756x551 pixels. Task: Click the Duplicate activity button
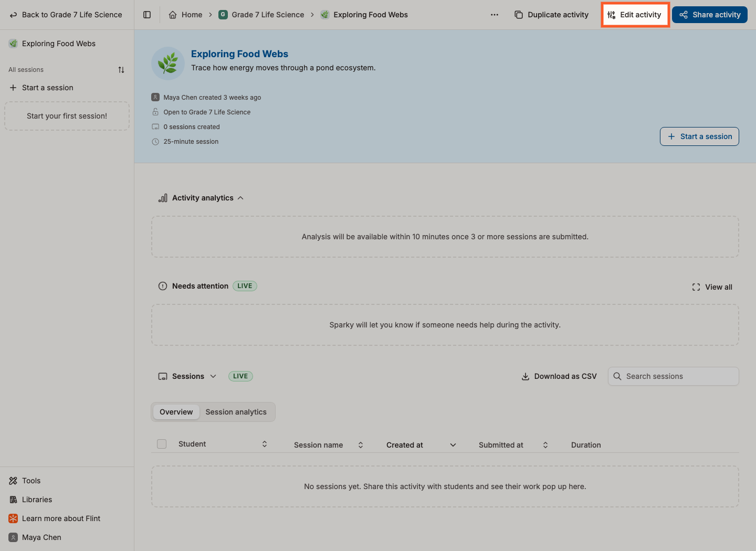[552, 15]
